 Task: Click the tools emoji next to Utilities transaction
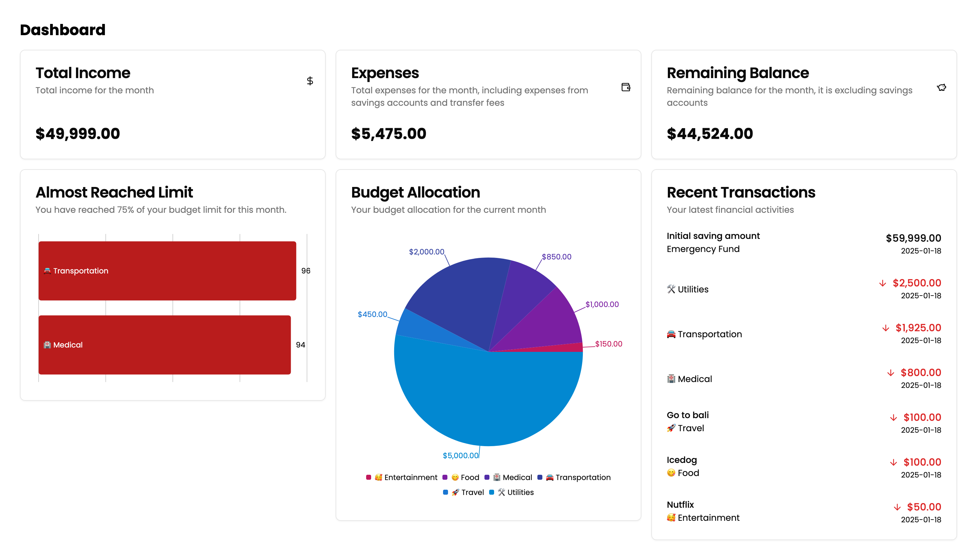pos(671,289)
